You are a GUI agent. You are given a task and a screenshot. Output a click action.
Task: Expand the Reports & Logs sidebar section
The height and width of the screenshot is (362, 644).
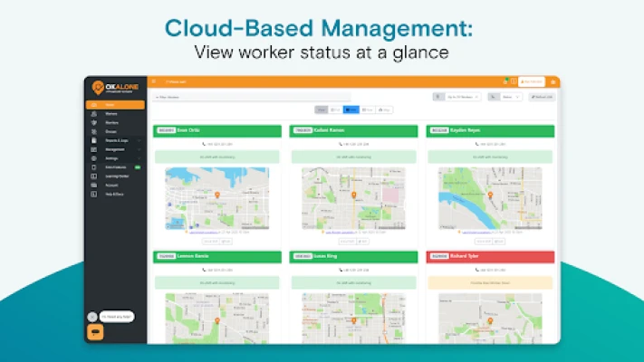116,140
